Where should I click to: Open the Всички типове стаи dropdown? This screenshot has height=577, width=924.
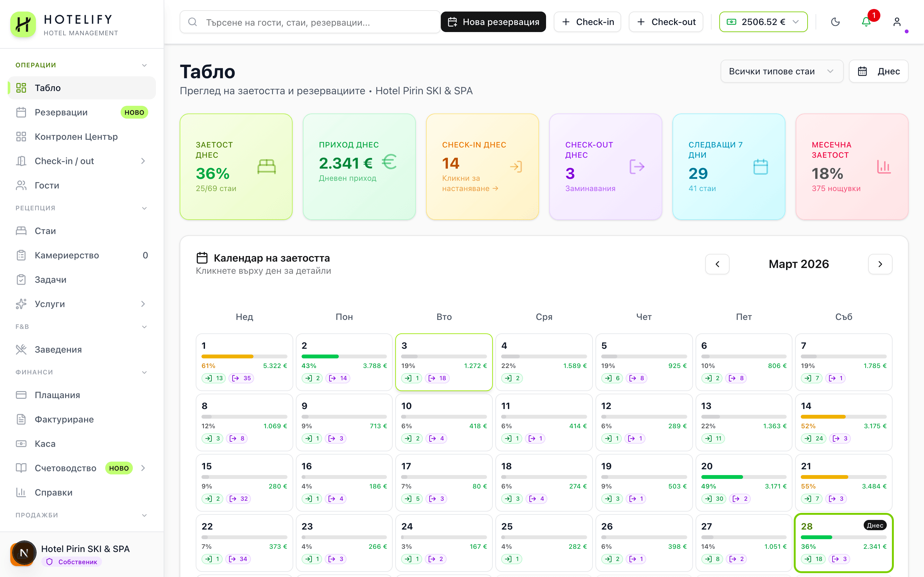(781, 71)
